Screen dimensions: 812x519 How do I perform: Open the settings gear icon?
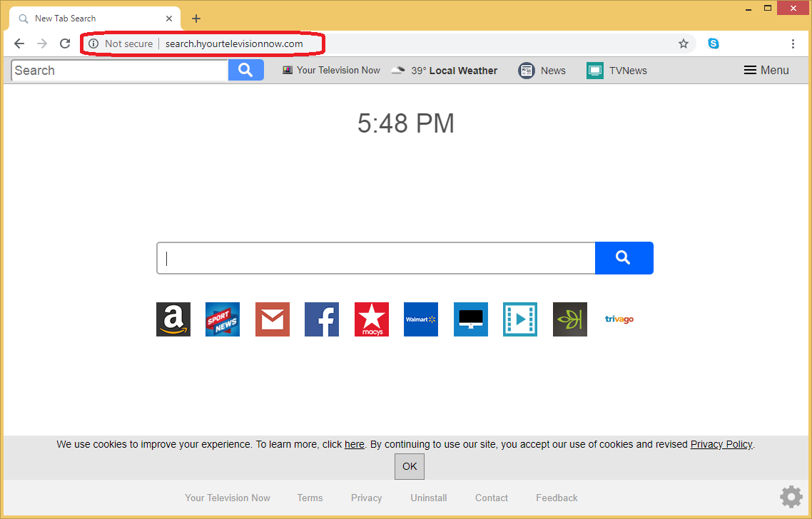tap(791, 496)
